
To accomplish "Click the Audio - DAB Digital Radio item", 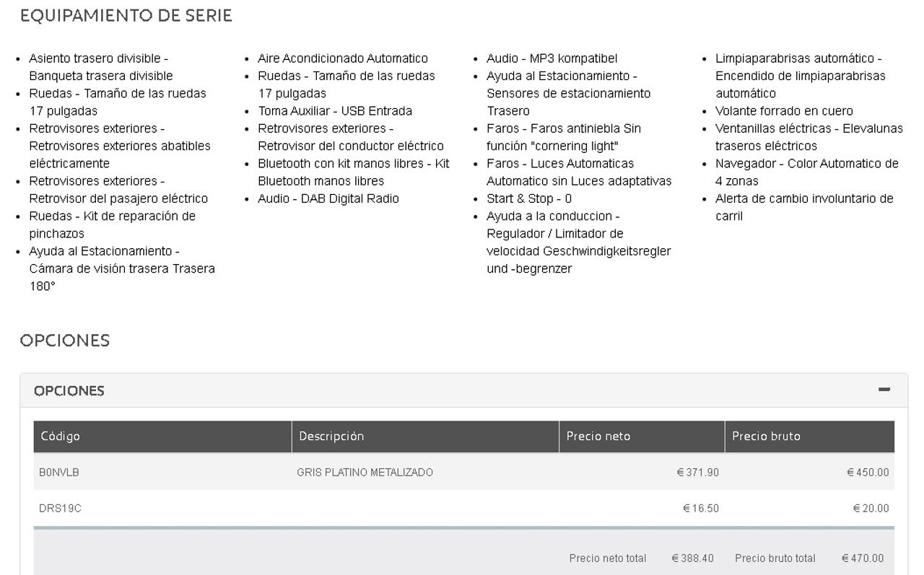I will (328, 198).
